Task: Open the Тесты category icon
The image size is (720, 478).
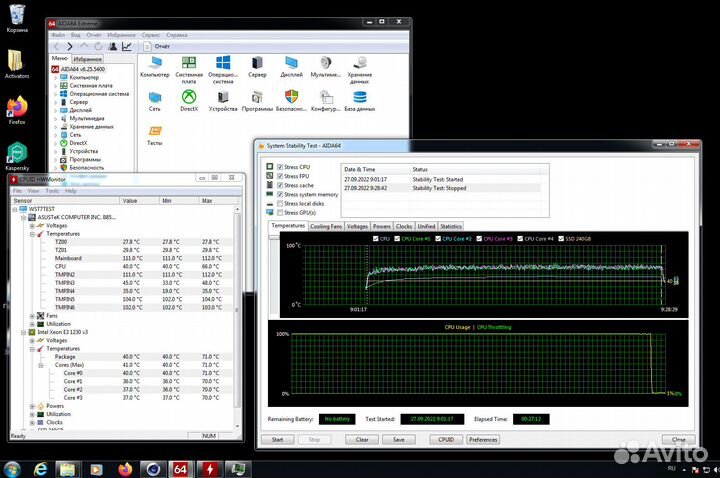Action: [x=155, y=135]
